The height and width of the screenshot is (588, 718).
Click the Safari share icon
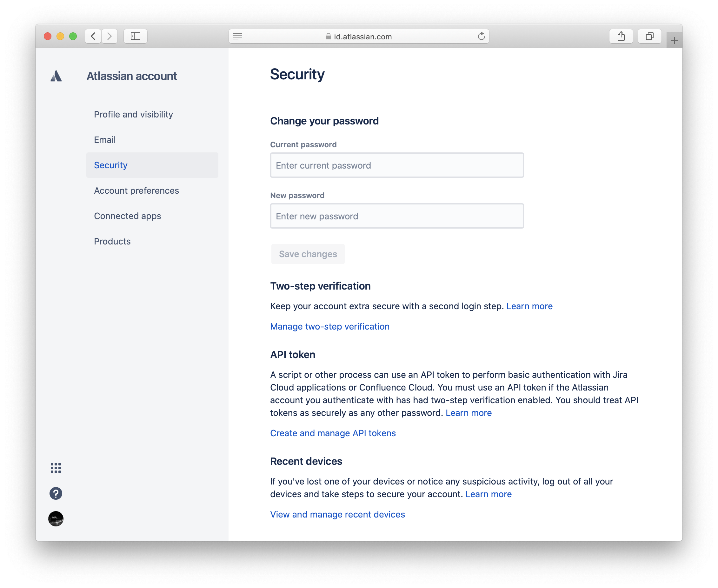621,36
